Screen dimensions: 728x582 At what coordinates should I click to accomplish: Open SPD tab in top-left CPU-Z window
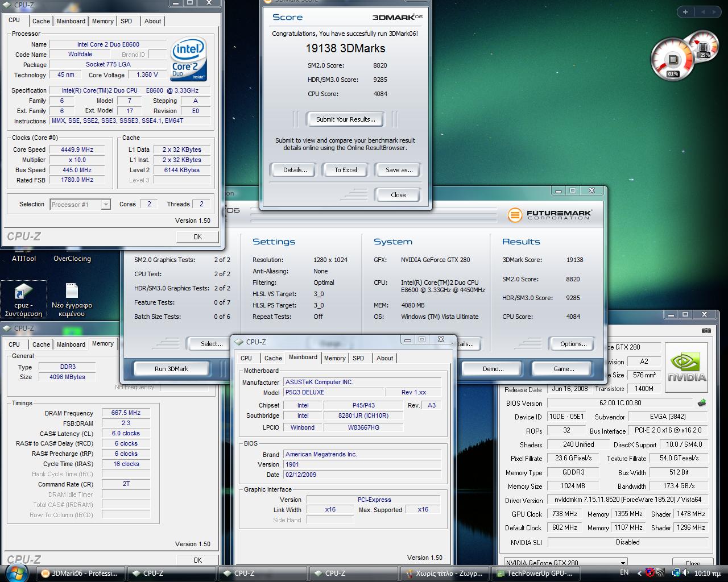pos(126,21)
